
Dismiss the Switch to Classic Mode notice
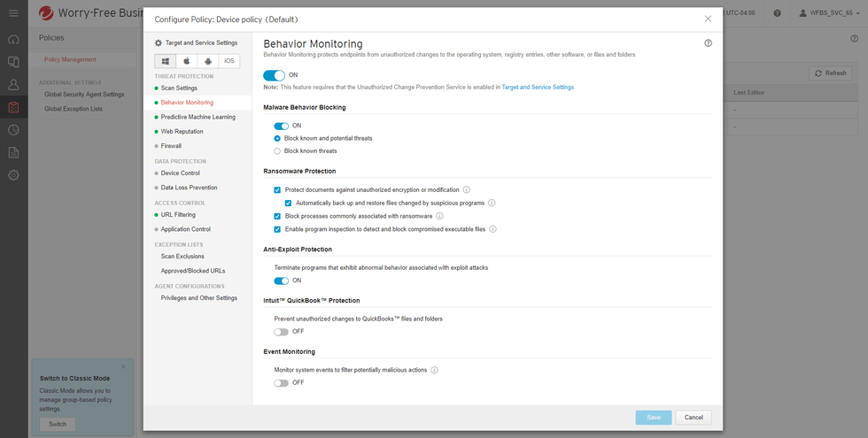[x=123, y=366]
